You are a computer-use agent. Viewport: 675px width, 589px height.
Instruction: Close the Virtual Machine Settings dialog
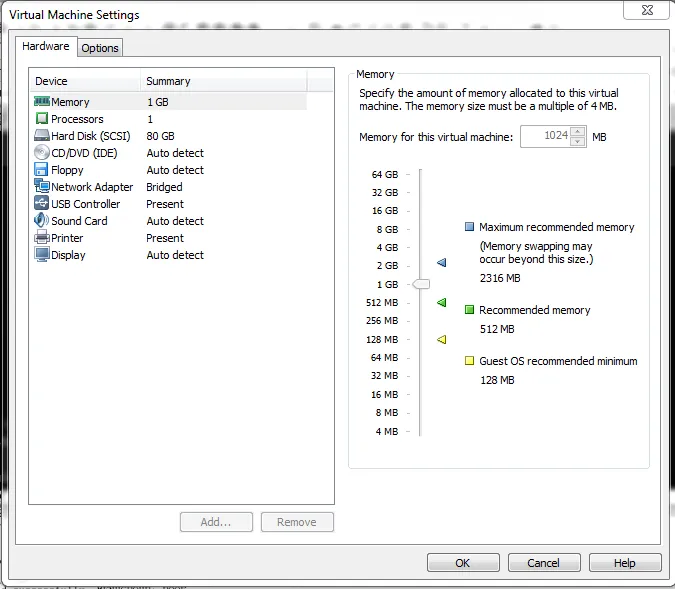(647, 10)
